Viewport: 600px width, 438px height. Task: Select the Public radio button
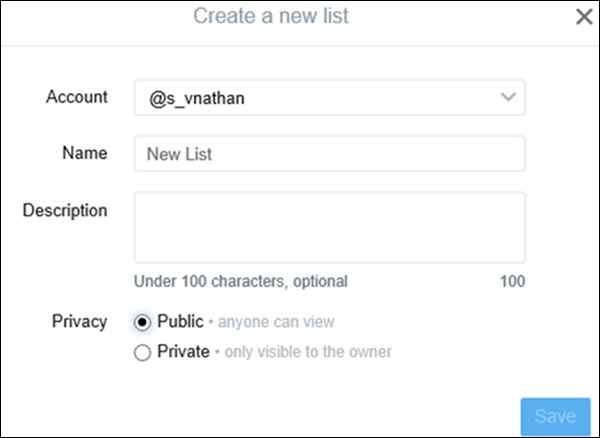pyautogui.click(x=142, y=322)
